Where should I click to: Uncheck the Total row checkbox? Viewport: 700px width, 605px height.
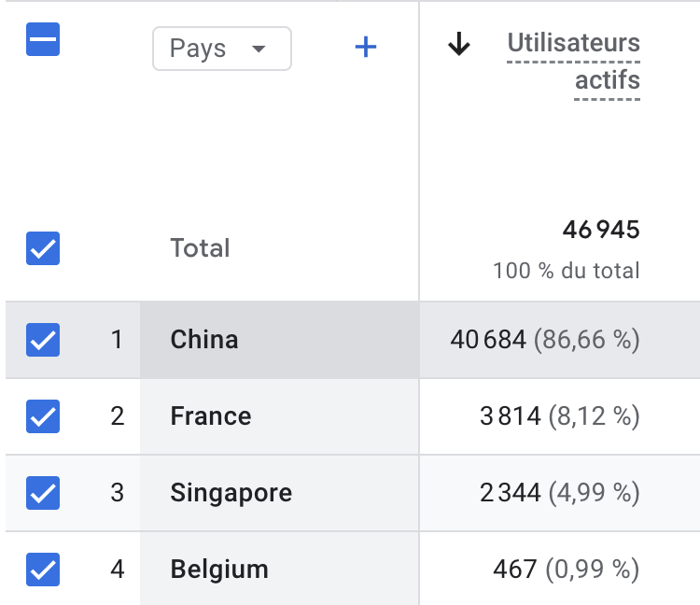(x=43, y=248)
